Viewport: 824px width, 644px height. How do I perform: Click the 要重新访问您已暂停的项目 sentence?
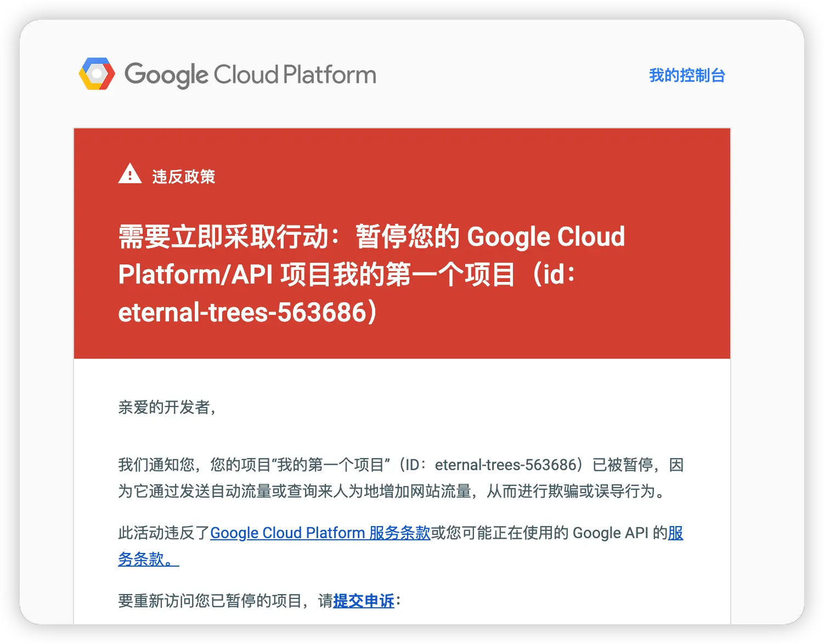tap(210, 601)
